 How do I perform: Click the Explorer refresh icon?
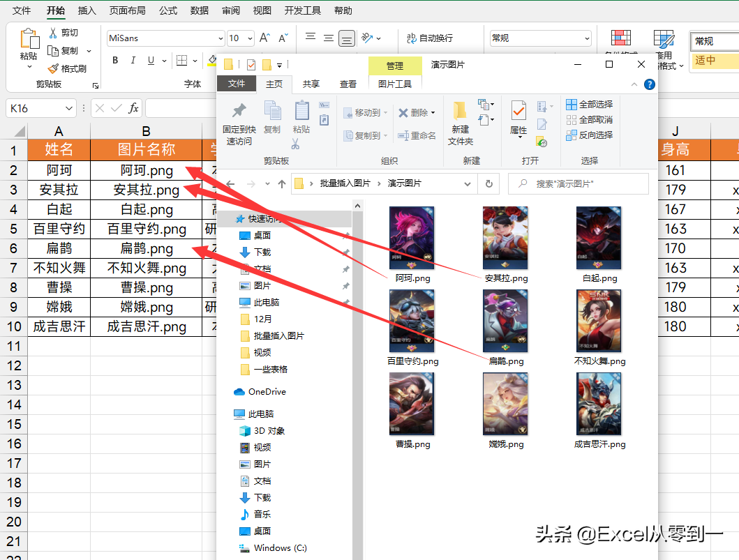coord(489,183)
